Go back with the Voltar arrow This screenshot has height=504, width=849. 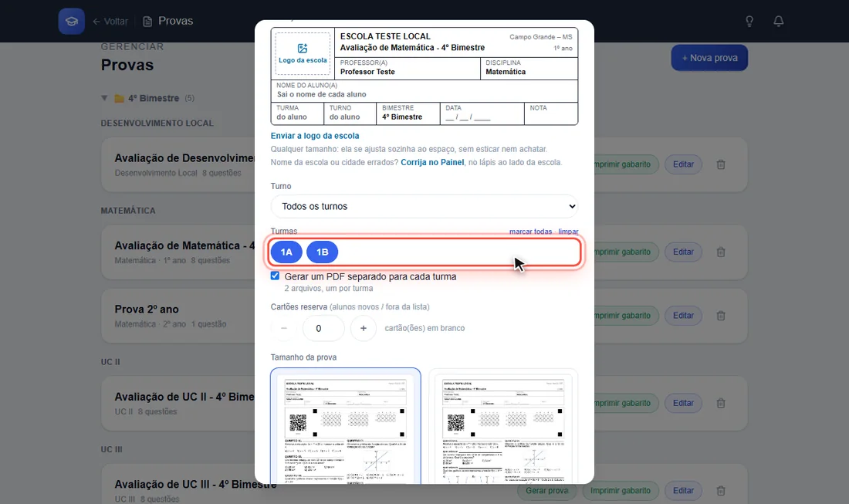[x=110, y=21]
